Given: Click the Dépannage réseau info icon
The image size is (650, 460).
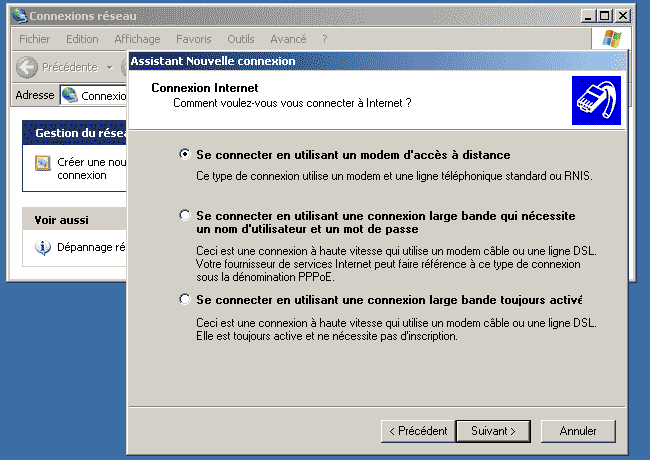Looking at the screenshot, I should (43, 247).
